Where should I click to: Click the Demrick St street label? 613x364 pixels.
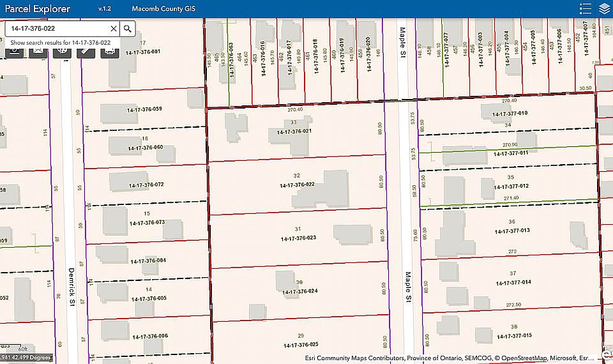[72, 287]
